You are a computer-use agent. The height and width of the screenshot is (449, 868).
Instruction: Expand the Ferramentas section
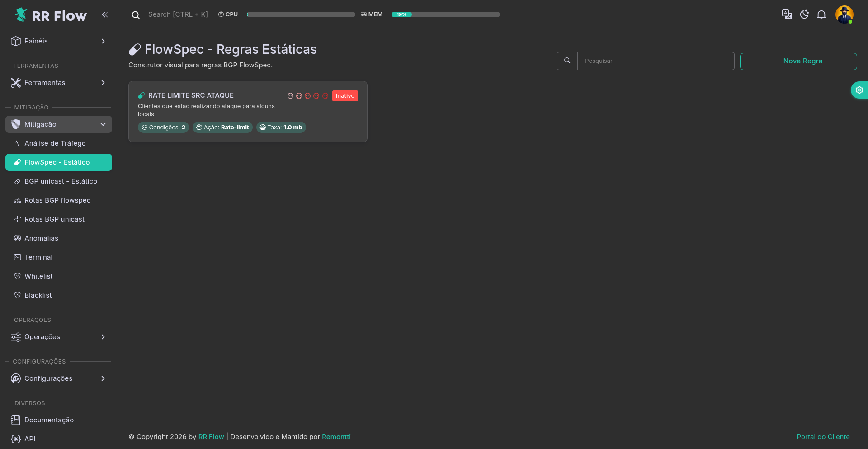59,83
